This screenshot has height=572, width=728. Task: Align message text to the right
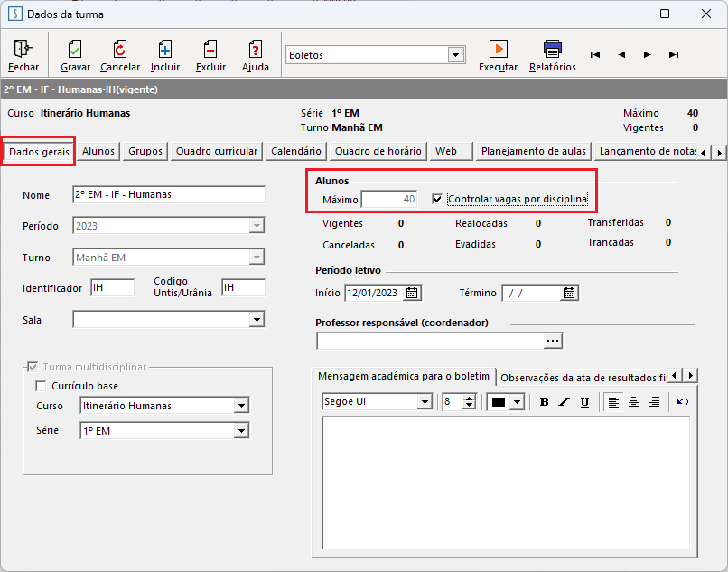pos(654,402)
